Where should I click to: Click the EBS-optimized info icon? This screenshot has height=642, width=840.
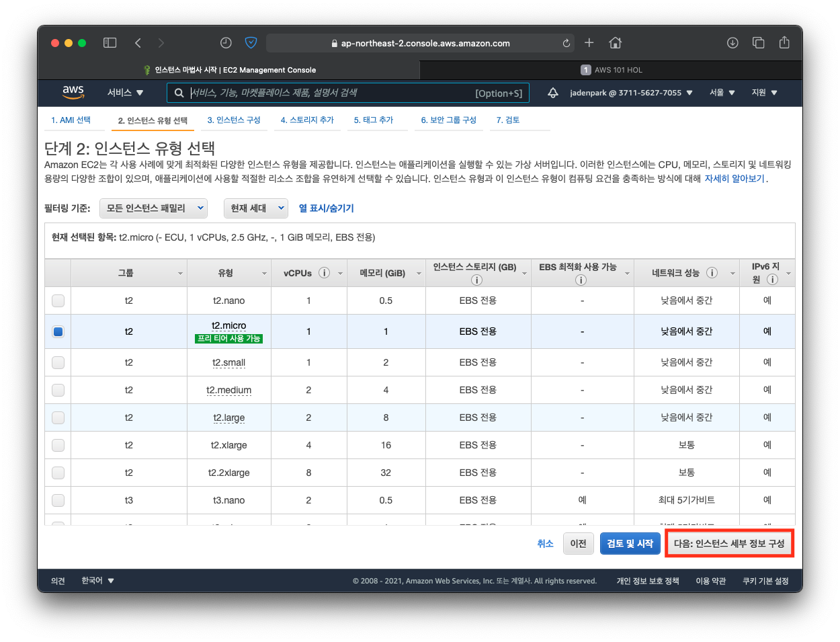pos(581,280)
